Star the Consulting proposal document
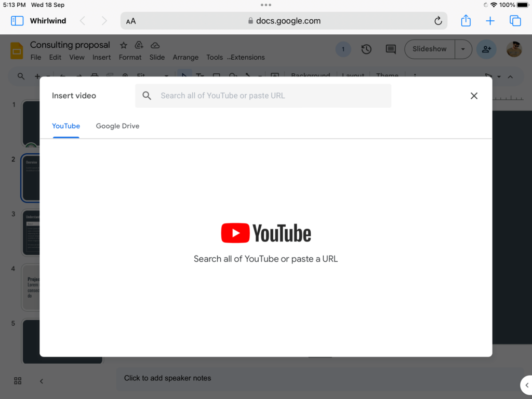532x399 pixels. click(123, 45)
